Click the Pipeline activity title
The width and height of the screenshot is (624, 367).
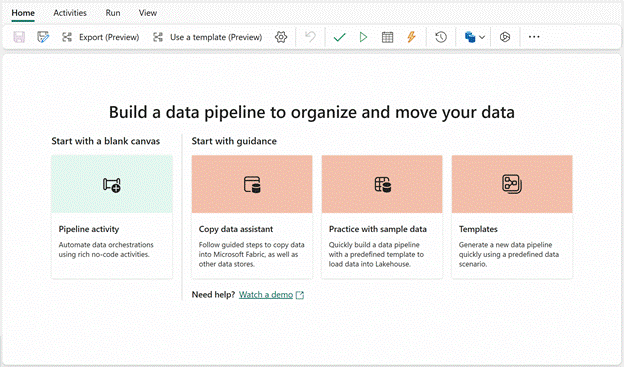tap(89, 229)
